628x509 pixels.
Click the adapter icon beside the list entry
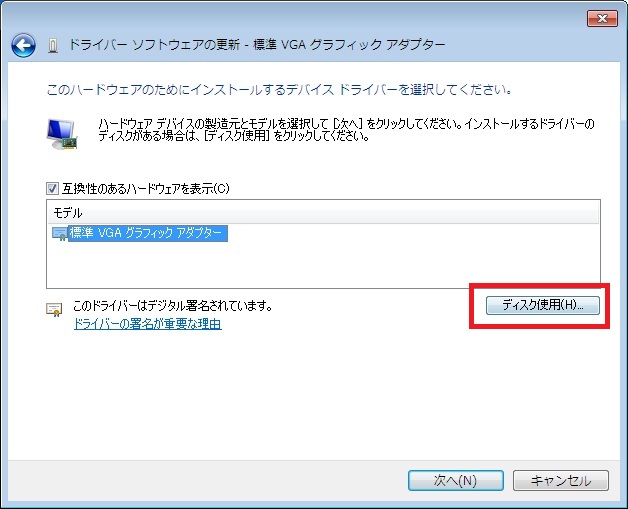[59, 233]
